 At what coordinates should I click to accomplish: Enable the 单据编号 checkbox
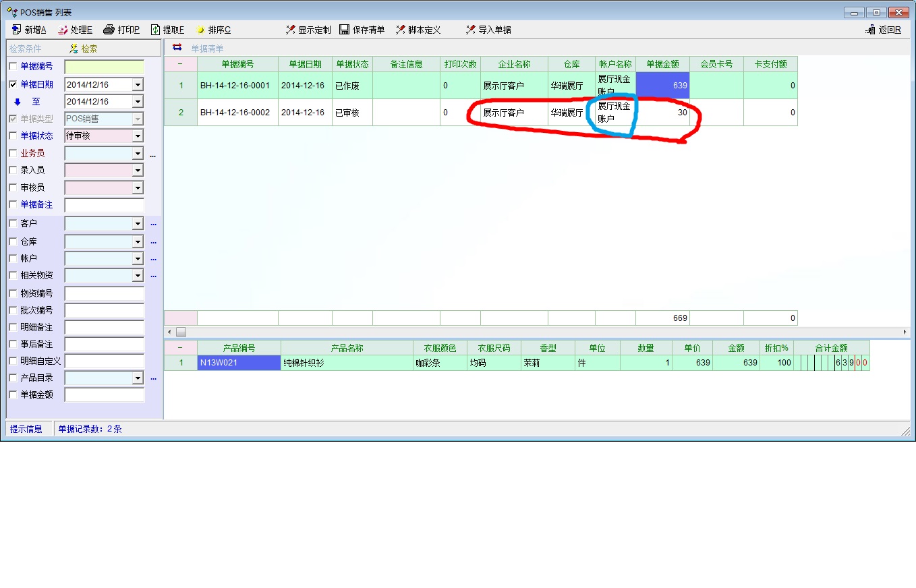point(13,67)
